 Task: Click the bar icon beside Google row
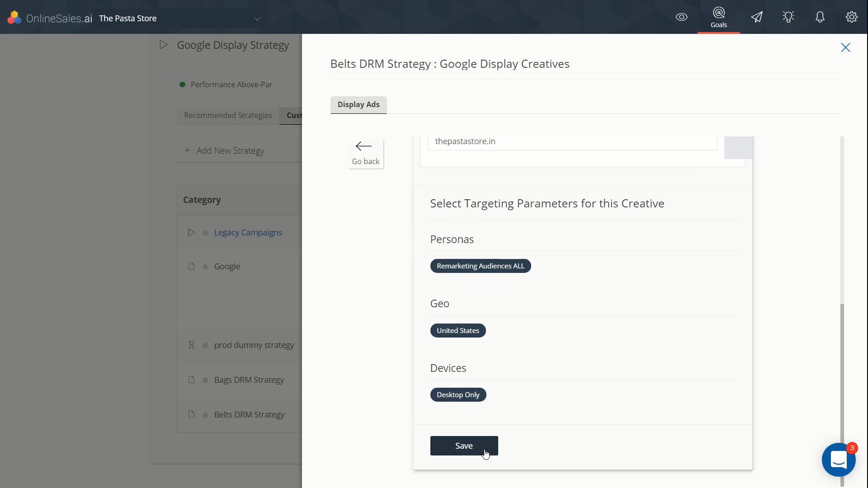(x=205, y=267)
